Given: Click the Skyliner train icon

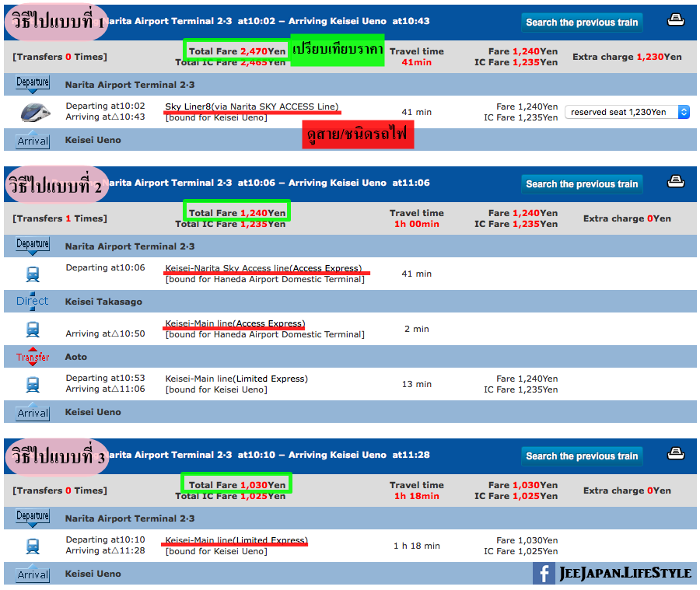Looking at the screenshot, I should 35,112.
